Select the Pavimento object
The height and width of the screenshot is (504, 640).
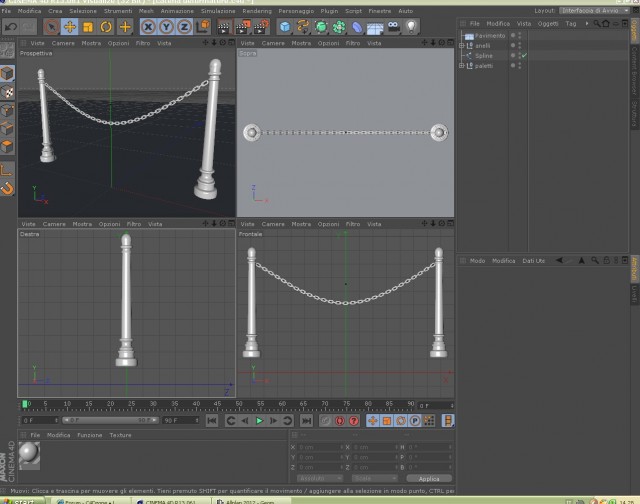coord(490,36)
